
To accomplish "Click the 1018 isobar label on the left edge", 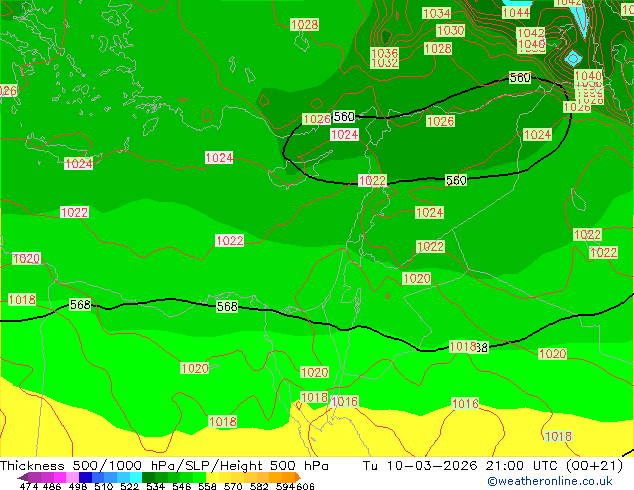I will pos(22,300).
